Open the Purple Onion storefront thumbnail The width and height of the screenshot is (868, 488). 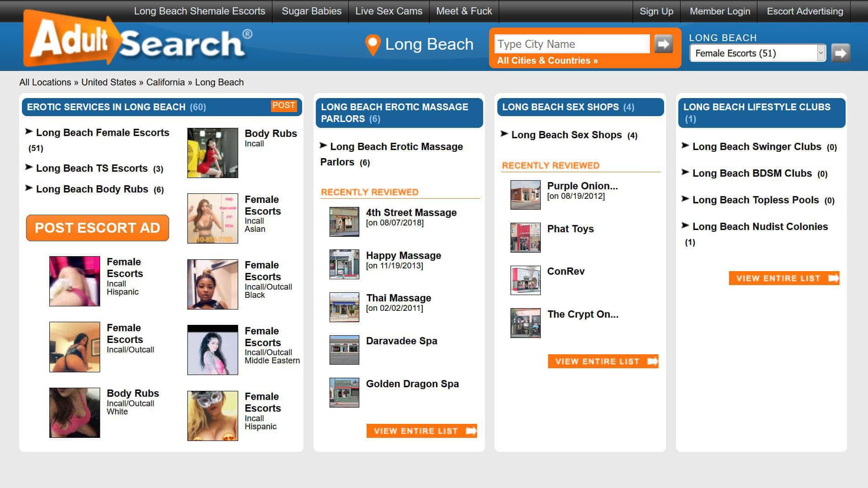coord(525,195)
